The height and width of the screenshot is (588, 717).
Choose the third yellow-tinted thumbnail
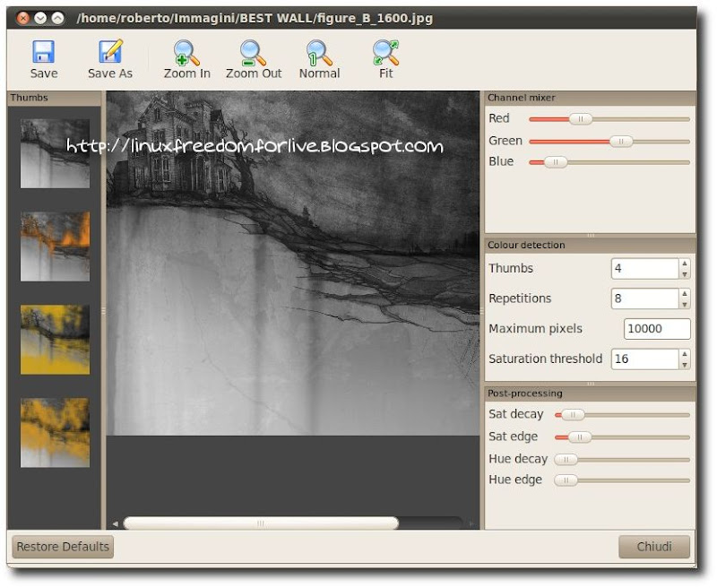tap(55, 339)
